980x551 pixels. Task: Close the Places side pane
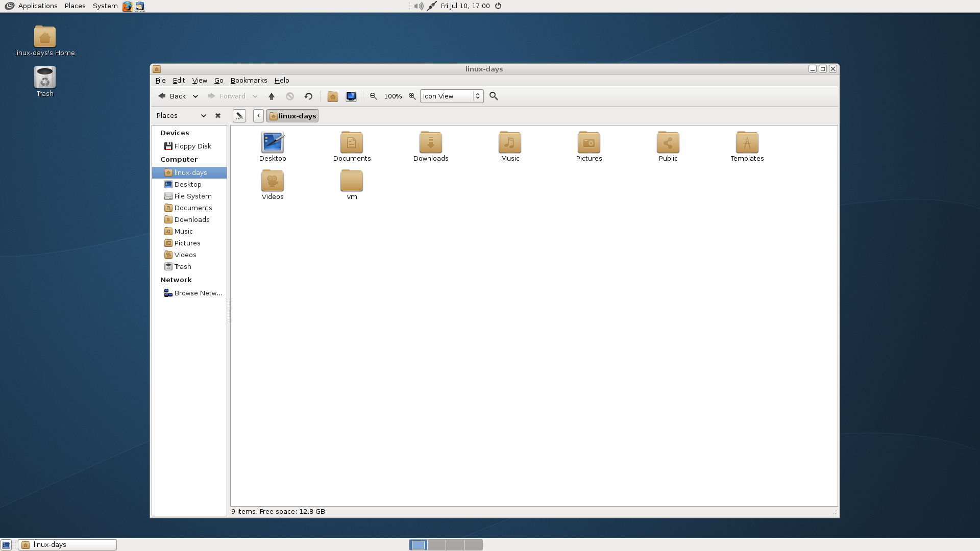click(218, 116)
